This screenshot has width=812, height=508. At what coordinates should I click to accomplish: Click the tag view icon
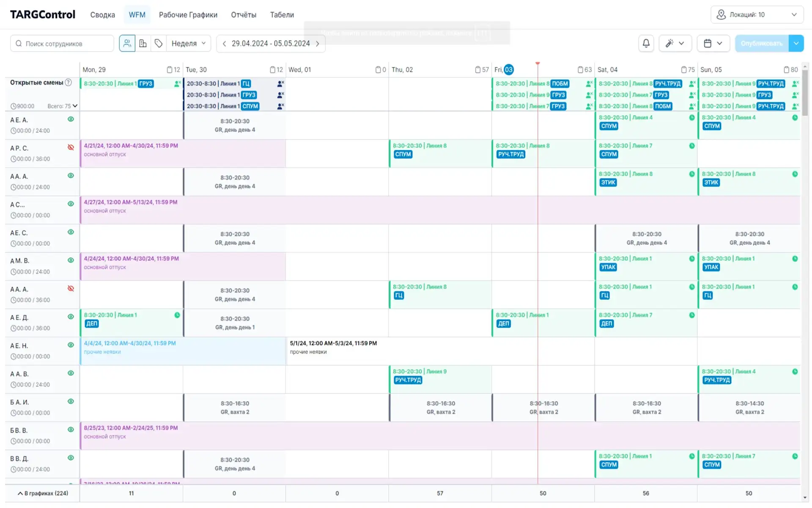(159, 43)
